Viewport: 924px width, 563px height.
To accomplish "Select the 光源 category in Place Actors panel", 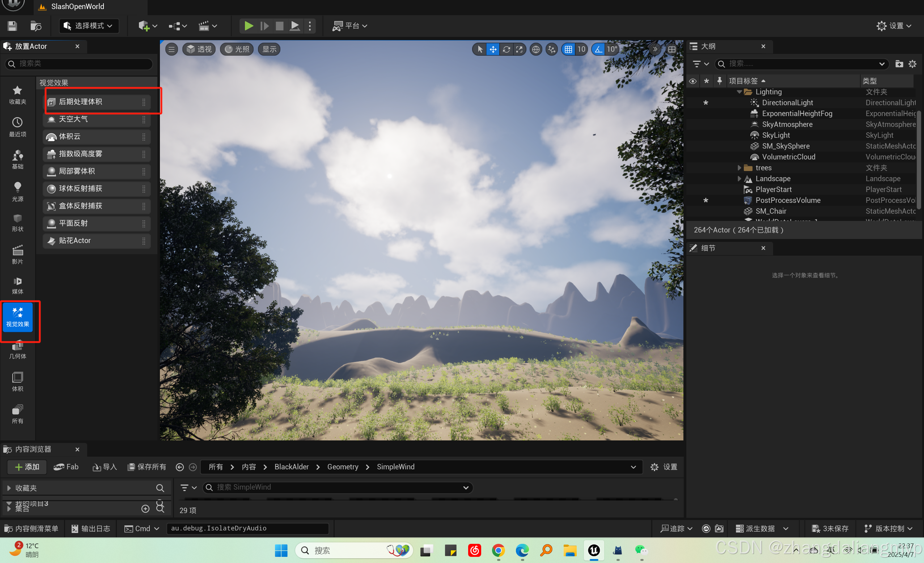I will pyautogui.click(x=17, y=191).
